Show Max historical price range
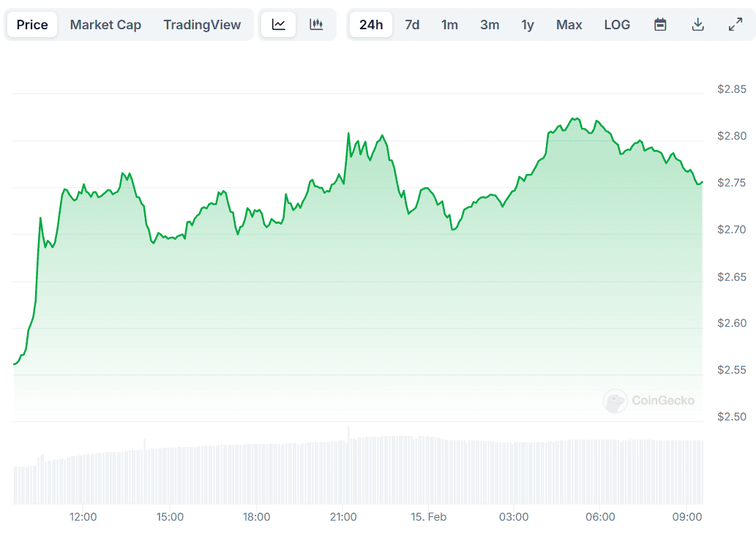The height and width of the screenshot is (536, 756). click(x=569, y=25)
